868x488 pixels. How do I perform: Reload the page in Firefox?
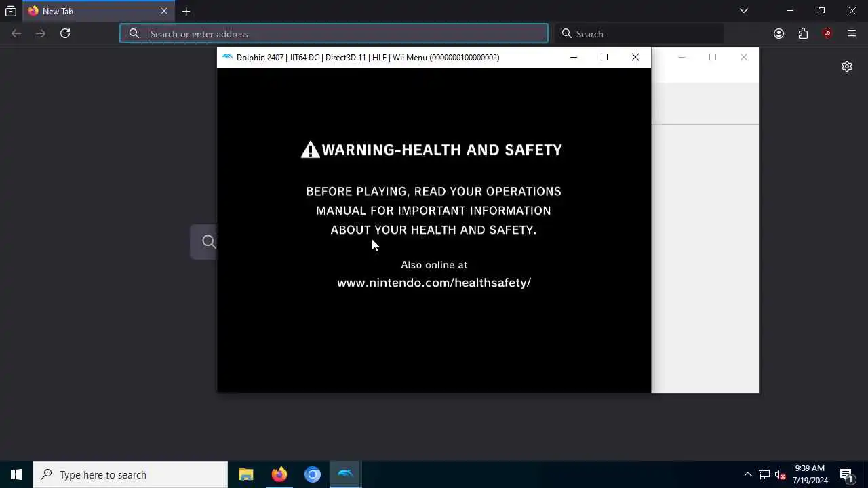[65, 33]
